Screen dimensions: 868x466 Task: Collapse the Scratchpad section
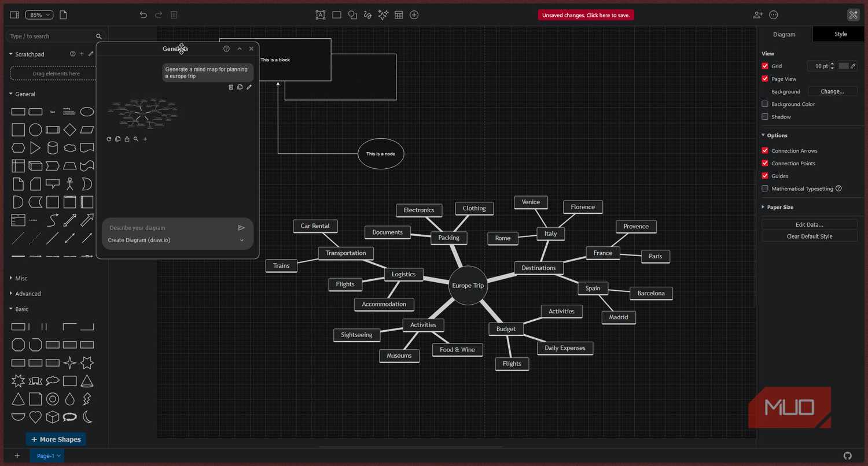(x=27, y=54)
